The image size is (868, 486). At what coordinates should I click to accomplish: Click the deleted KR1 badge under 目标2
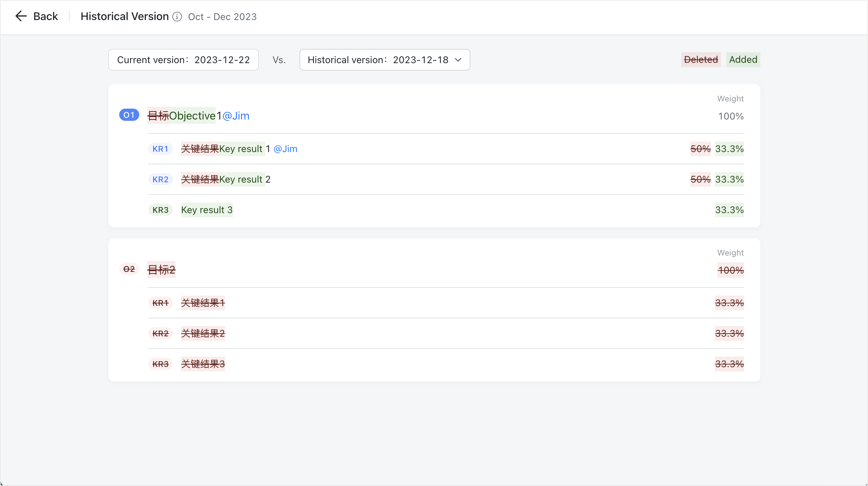click(x=160, y=303)
